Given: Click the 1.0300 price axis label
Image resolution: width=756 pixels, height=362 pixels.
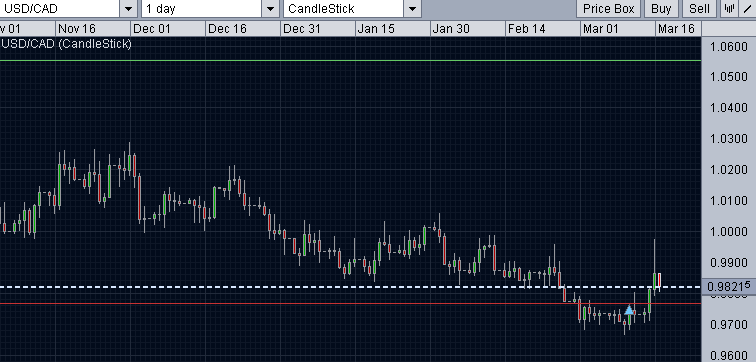Looking at the screenshot, I should pyautogui.click(x=729, y=139).
